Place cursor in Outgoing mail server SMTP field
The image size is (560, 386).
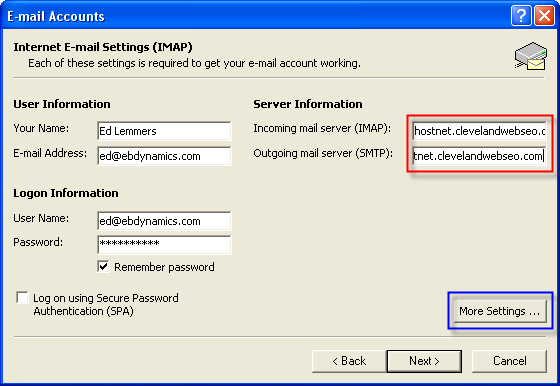coord(479,156)
